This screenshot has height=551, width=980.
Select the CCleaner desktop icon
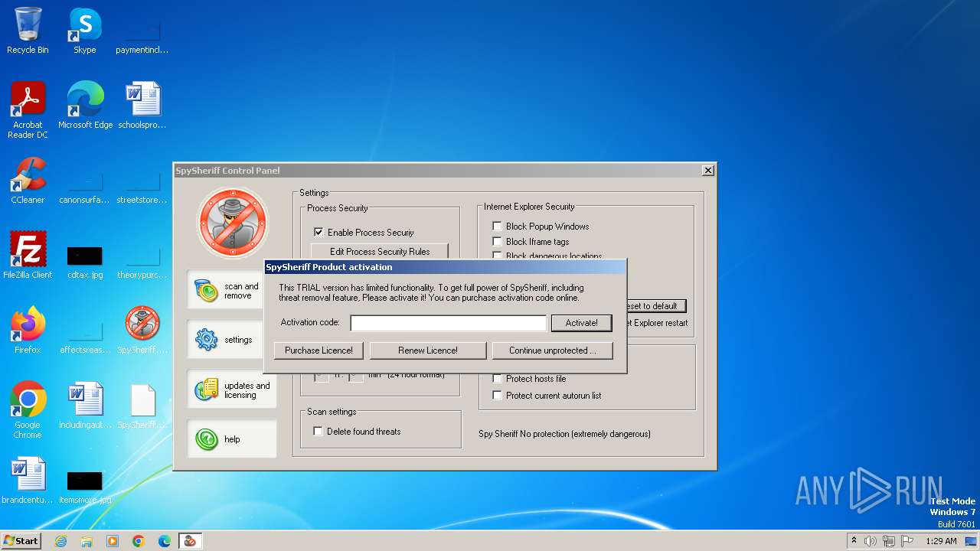click(28, 181)
